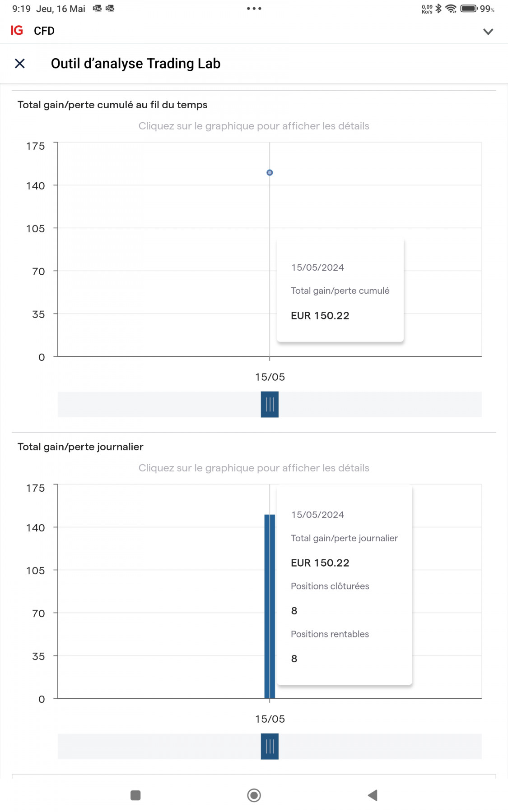Tap the Android home circle button
Image resolution: width=508 pixels, height=812 pixels.
pos(254,795)
